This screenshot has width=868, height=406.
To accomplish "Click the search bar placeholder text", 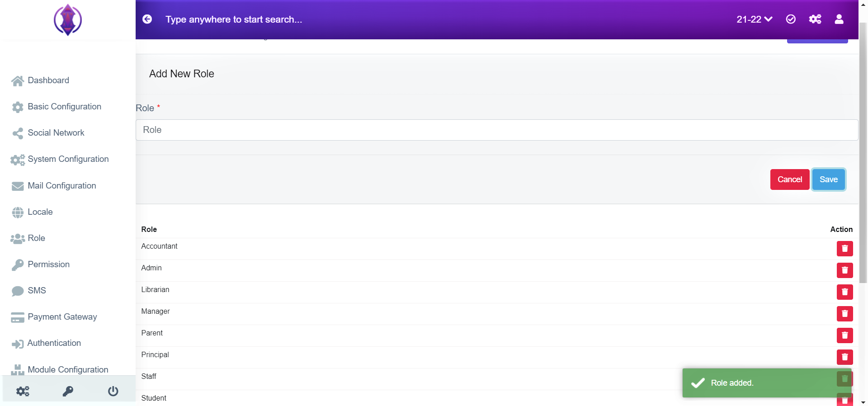I will 234,19.
